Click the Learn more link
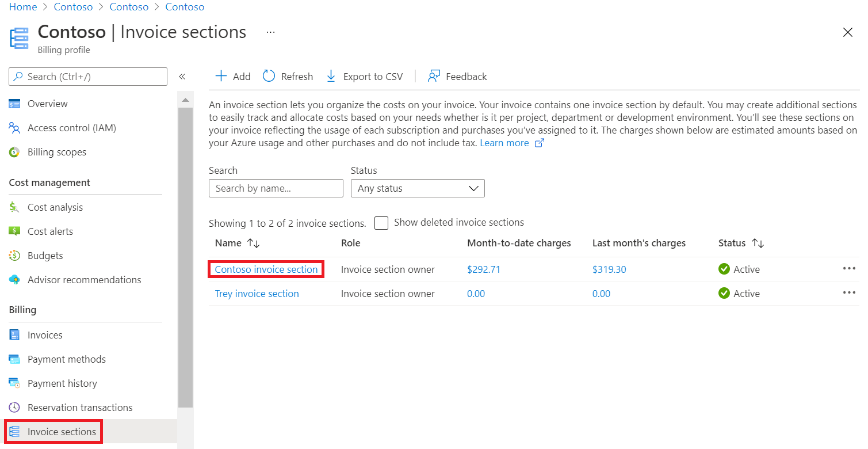 [504, 143]
